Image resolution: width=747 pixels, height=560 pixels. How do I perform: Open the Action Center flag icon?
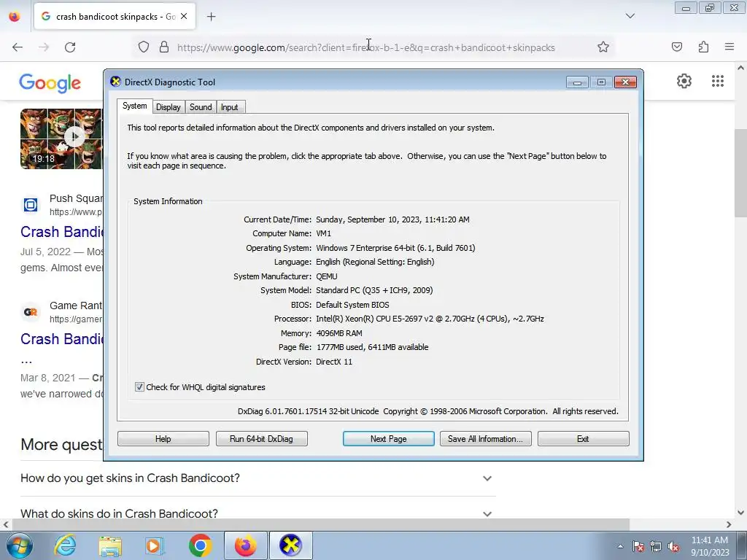[638, 546]
